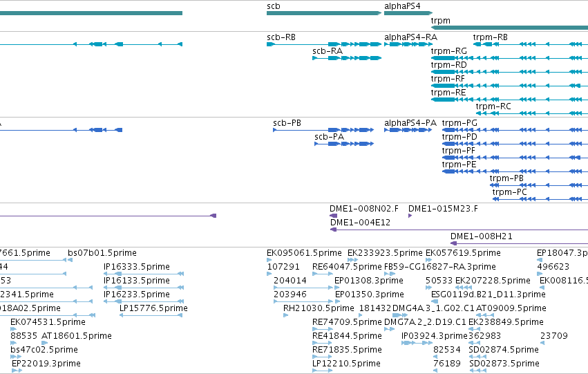Click the scb-PB protein feature
The width and height of the screenshot is (588, 374).
(x=323, y=130)
